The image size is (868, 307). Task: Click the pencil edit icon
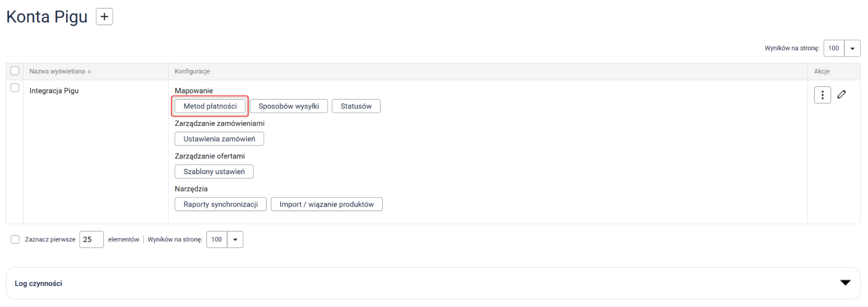tap(842, 95)
